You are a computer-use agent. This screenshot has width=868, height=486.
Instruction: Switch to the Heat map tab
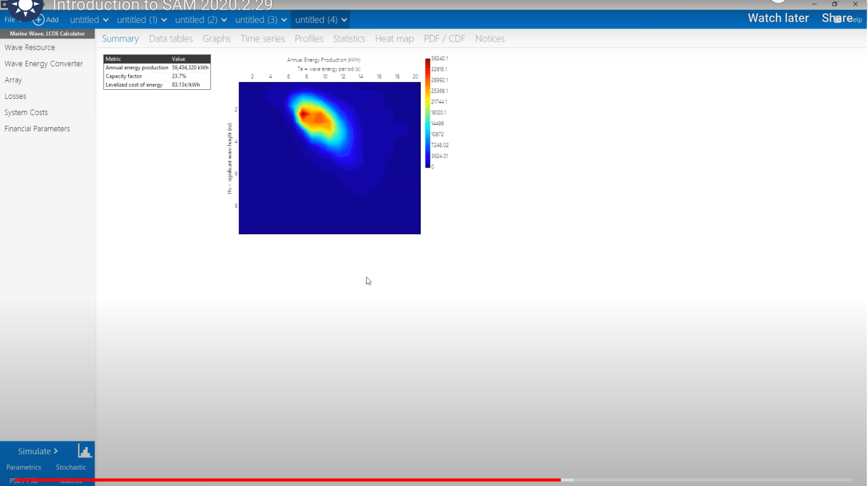pos(394,39)
